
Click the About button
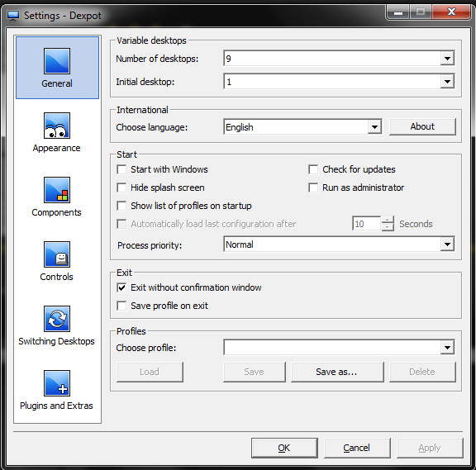[x=422, y=126]
